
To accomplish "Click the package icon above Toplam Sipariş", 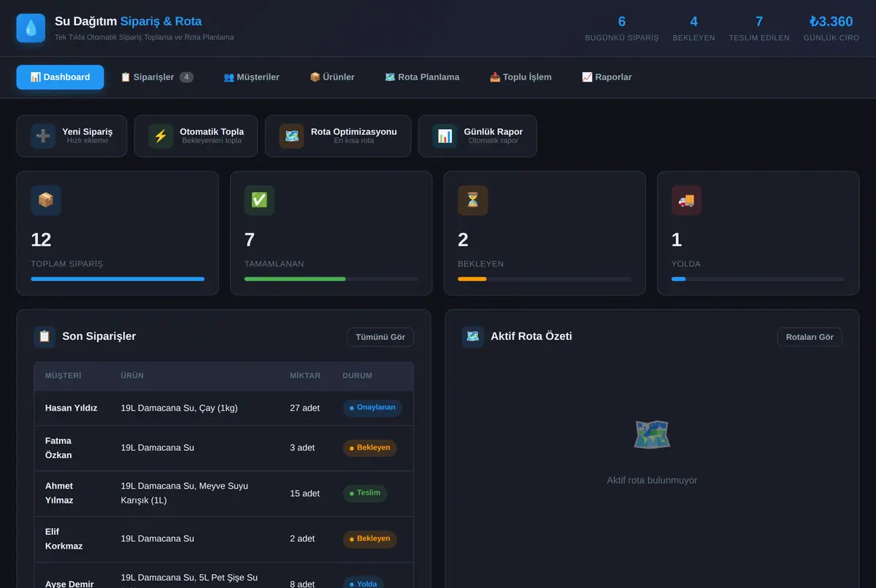I will coord(46,200).
